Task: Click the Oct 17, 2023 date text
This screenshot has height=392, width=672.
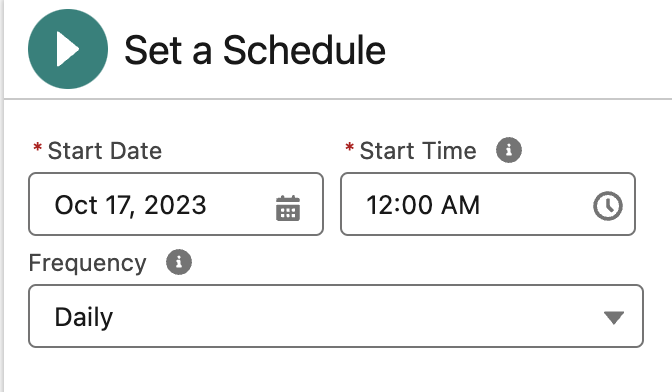Action: (130, 205)
